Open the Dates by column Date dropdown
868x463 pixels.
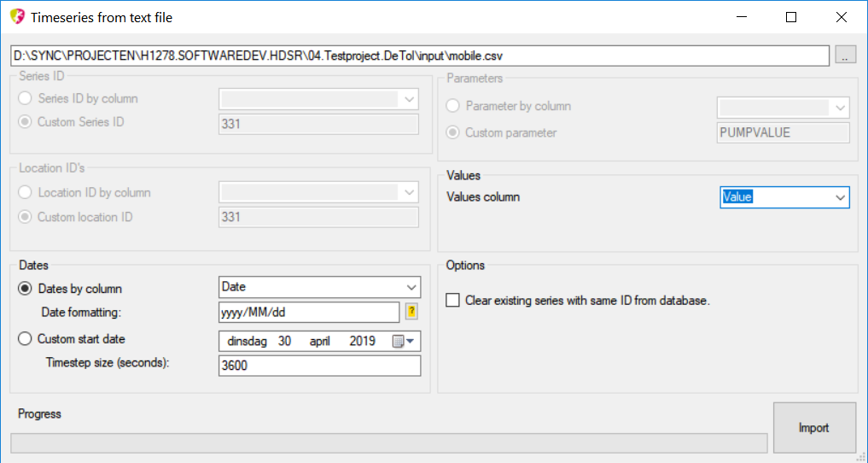pyautogui.click(x=411, y=288)
